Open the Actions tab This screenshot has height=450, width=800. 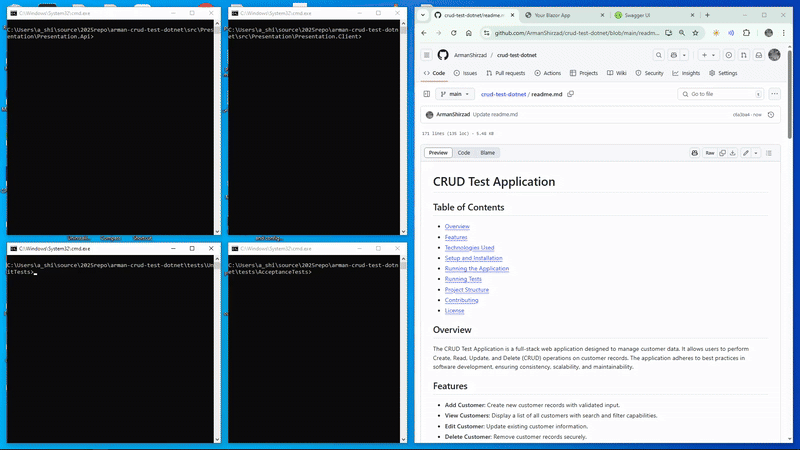click(x=547, y=73)
